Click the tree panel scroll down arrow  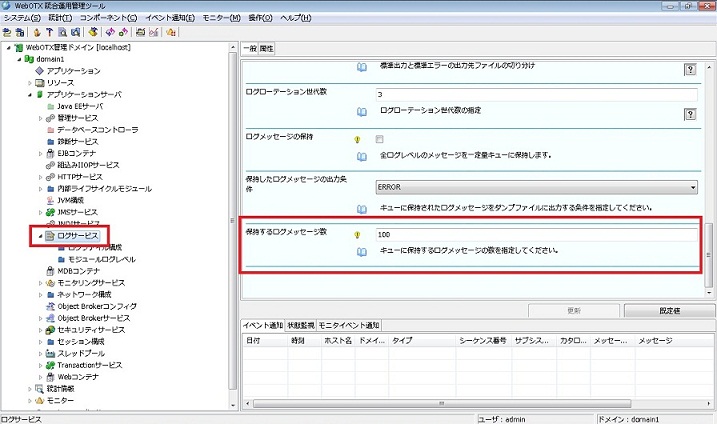(233, 405)
